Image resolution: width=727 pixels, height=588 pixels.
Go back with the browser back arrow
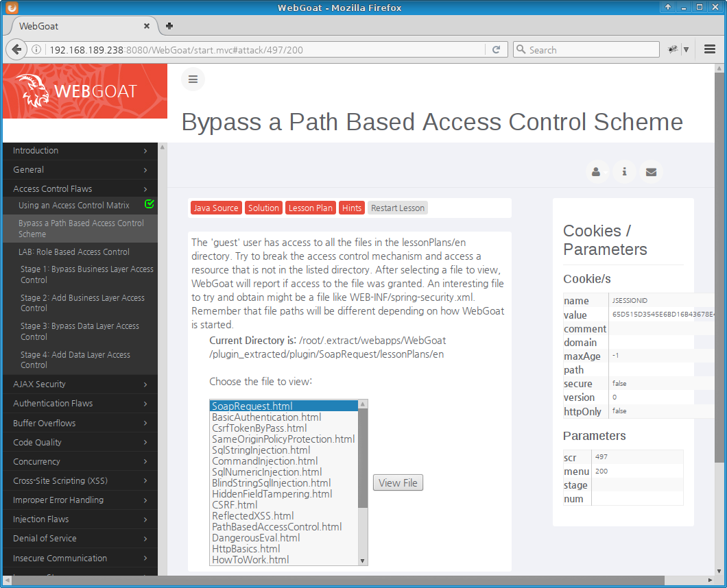coord(16,49)
